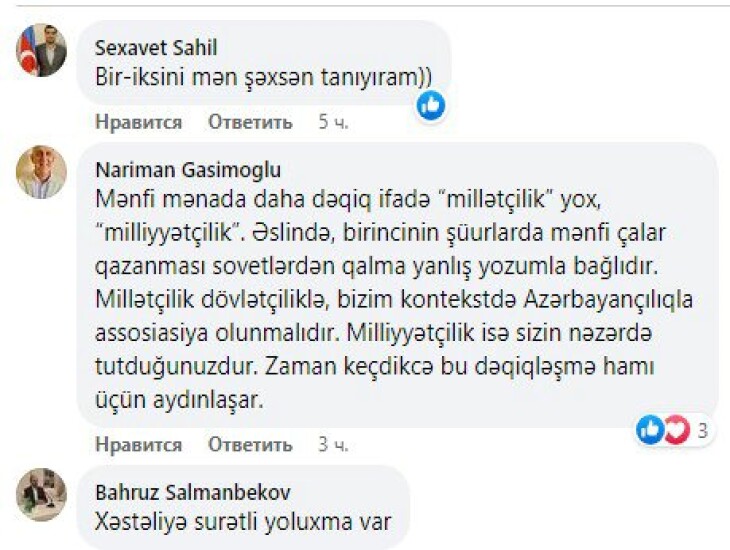View the reaction count 3 on Nariman's comment
Screen dimensions: 730x550
[x=703, y=432]
